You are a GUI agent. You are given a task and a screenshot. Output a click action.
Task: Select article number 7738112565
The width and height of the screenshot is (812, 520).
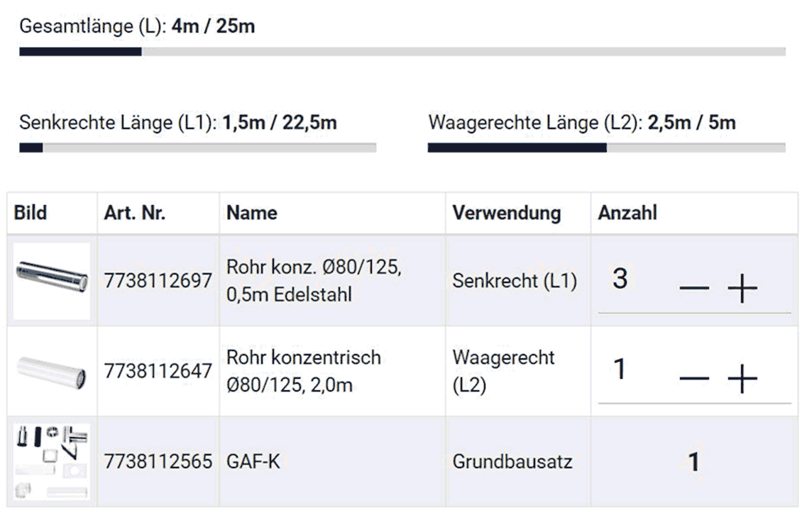(x=158, y=462)
